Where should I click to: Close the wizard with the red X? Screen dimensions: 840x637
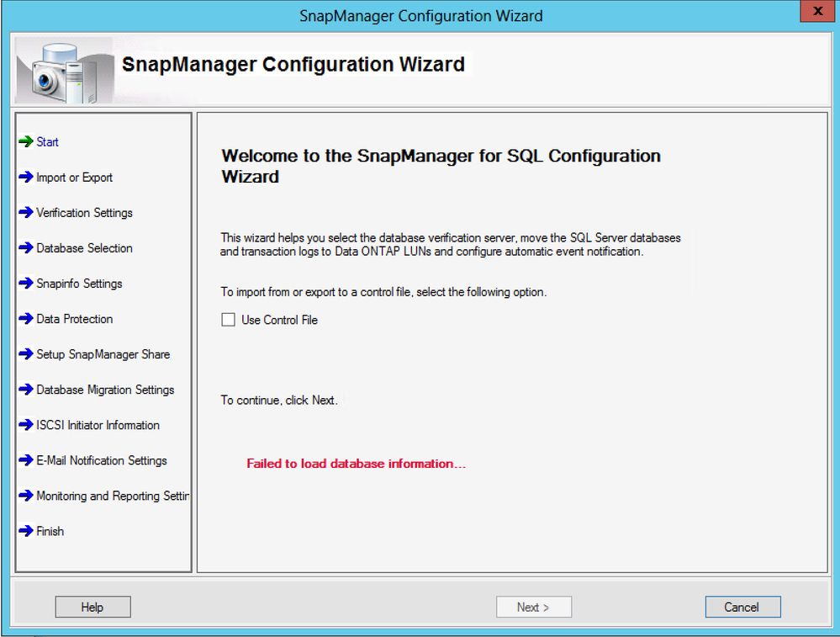817,11
